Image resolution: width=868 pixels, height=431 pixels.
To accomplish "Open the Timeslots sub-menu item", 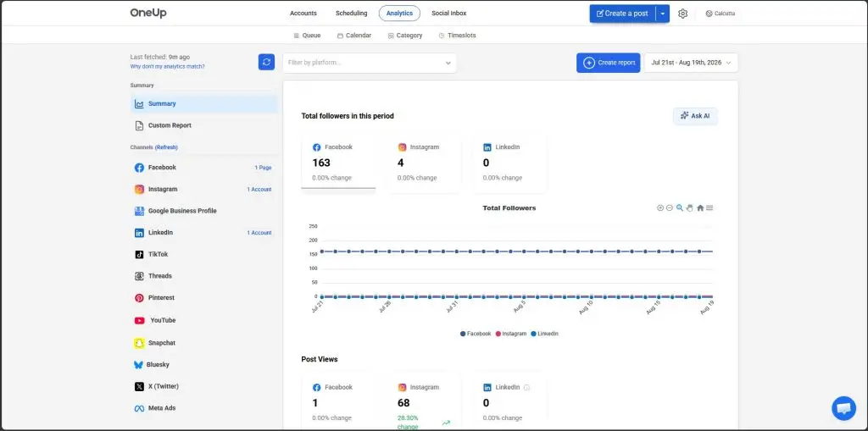I will (457, 36).
